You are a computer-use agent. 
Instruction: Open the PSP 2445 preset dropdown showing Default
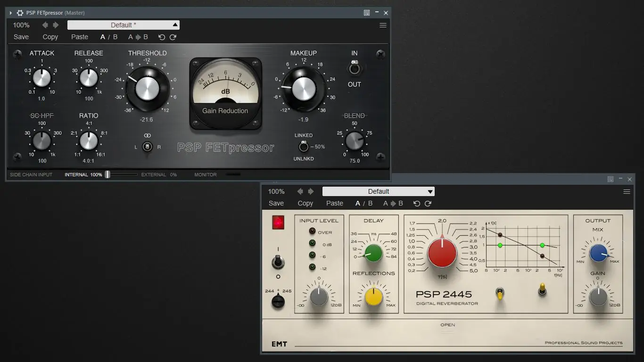[x=379, y=191]
